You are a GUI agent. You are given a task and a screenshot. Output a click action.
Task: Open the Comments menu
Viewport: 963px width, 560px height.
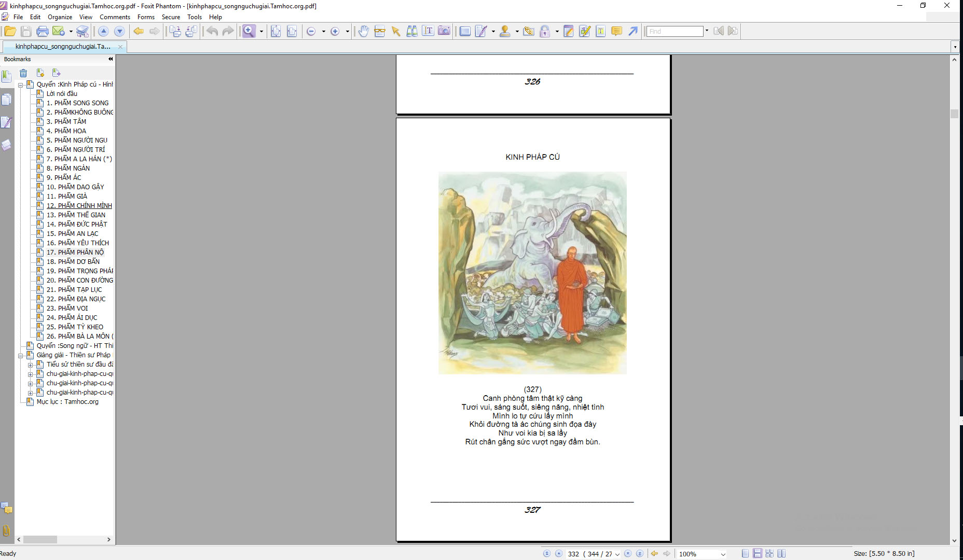[x=115, y=17]
